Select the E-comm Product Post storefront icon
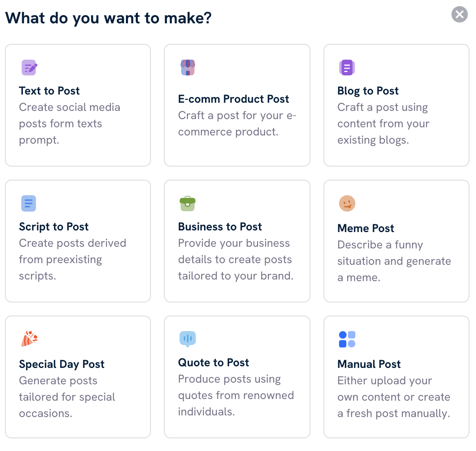This screenshot has width=476, height=451. pos(187,68)
